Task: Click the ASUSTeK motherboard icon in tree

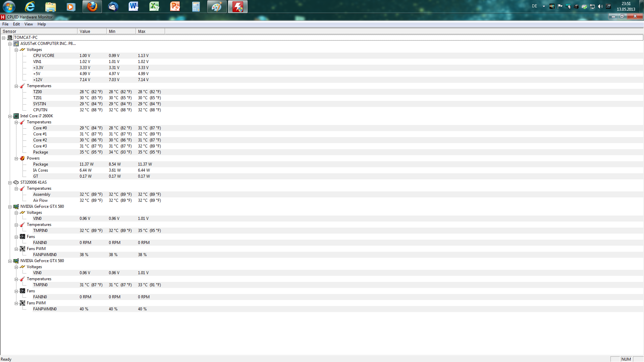Action: [x=16, y=44]
